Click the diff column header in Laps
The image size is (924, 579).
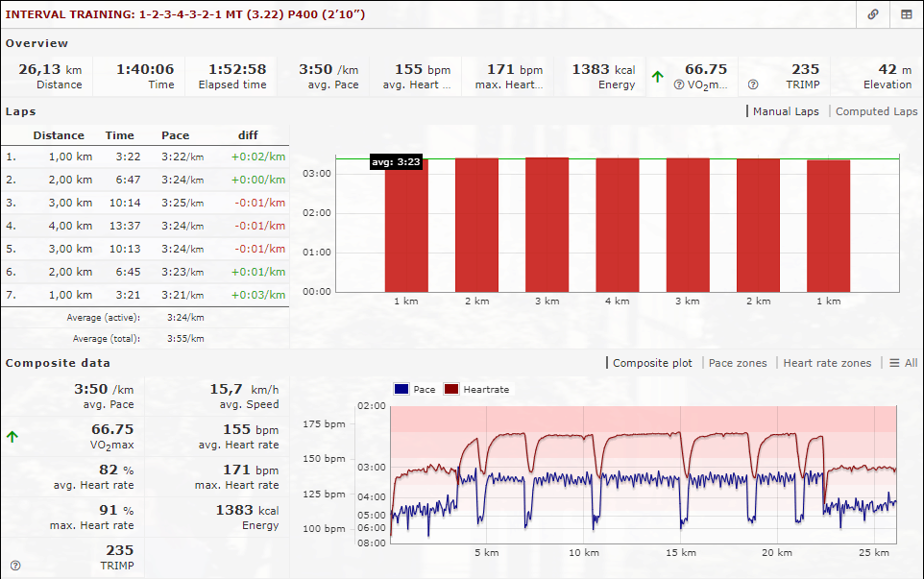248,135
